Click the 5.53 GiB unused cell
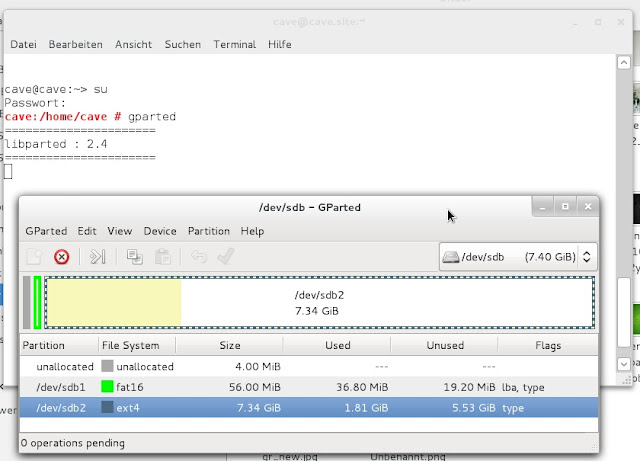 pyautogui.click(x=473, y=408)
